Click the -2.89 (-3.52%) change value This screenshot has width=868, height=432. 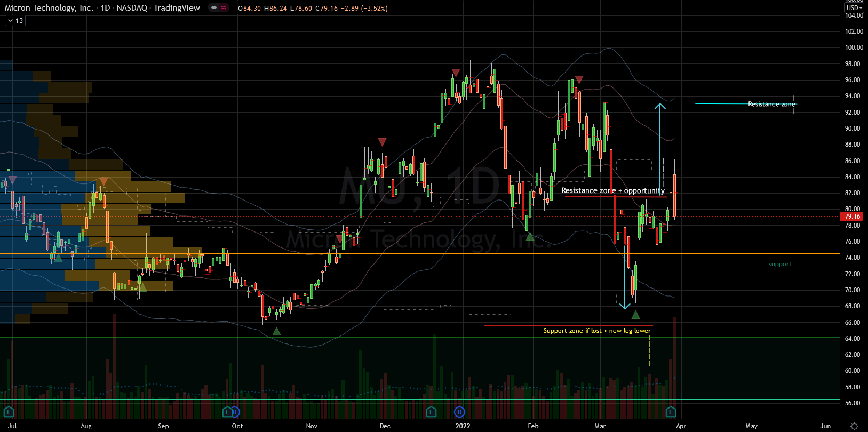click(364, 9)
